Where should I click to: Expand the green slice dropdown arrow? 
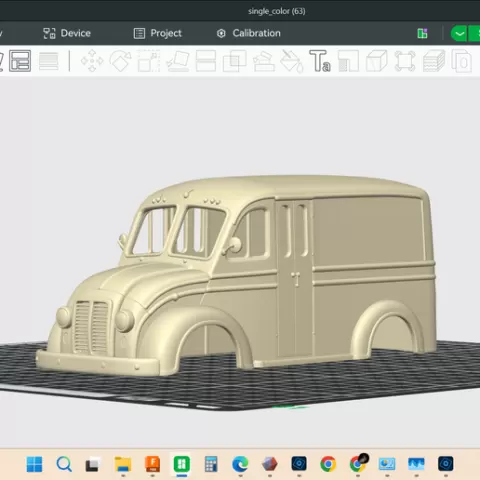pyautogui.click(x=459, y=33)
